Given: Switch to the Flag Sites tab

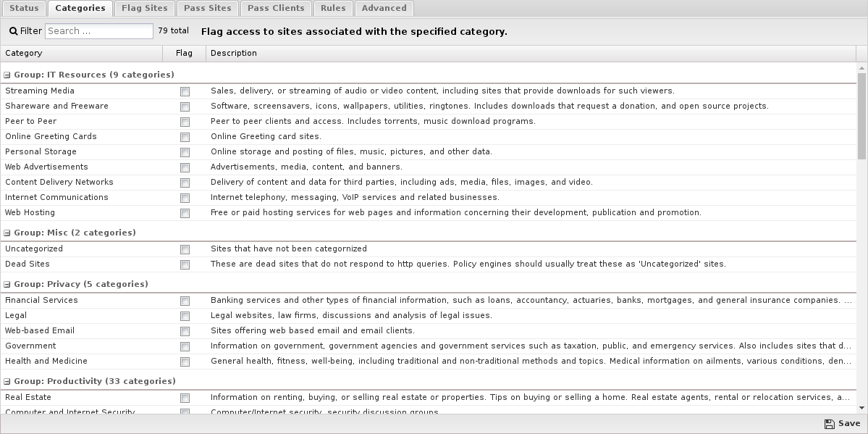Looking at the screenshot, I should tap(145, 8).
